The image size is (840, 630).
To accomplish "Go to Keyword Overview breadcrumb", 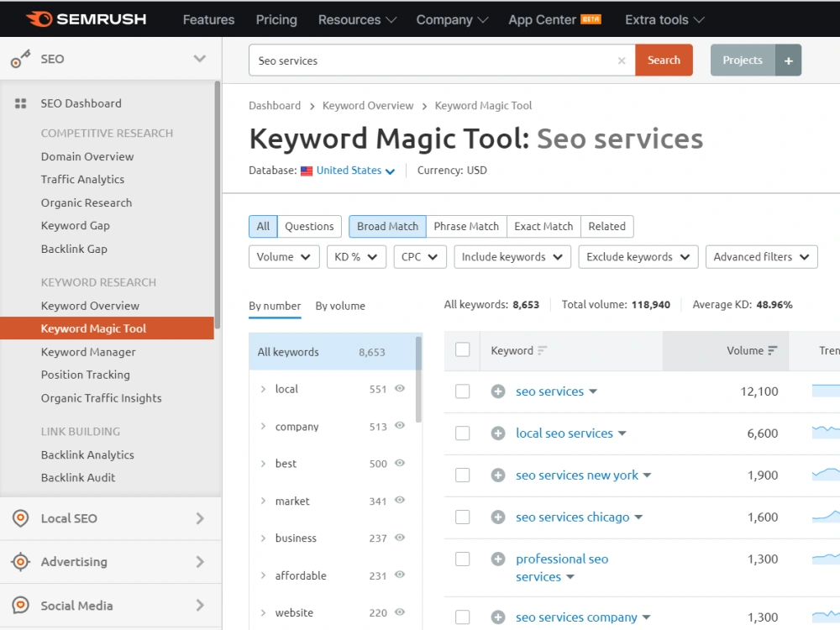I will 368,106.
